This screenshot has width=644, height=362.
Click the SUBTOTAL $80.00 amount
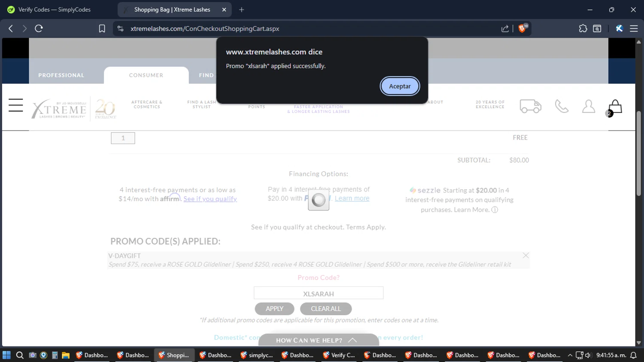(x=519, y=160)
